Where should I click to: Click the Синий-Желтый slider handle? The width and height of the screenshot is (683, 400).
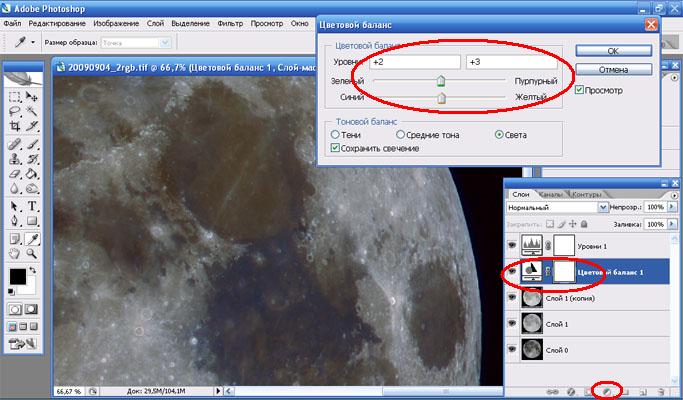[441, 98]
